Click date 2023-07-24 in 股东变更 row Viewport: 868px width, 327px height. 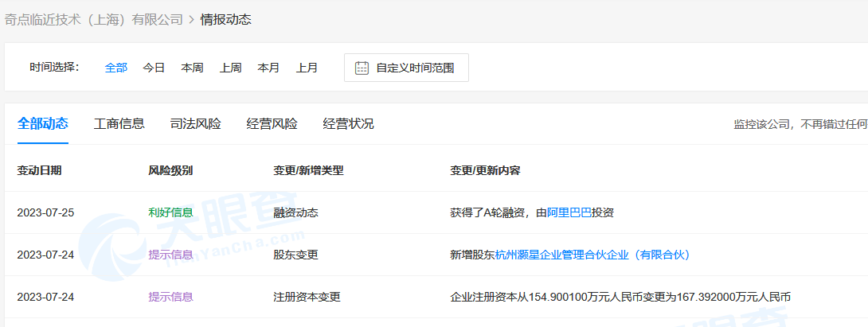(45, 255)
